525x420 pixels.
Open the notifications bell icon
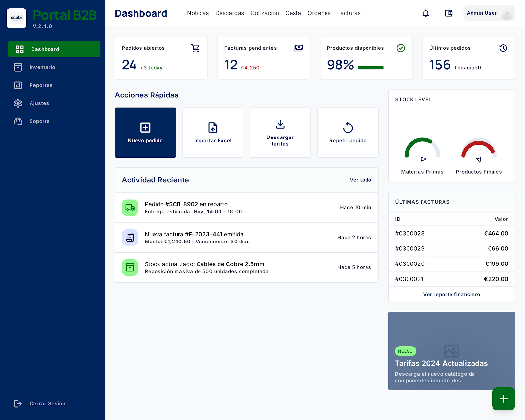(x=426, y=13)
